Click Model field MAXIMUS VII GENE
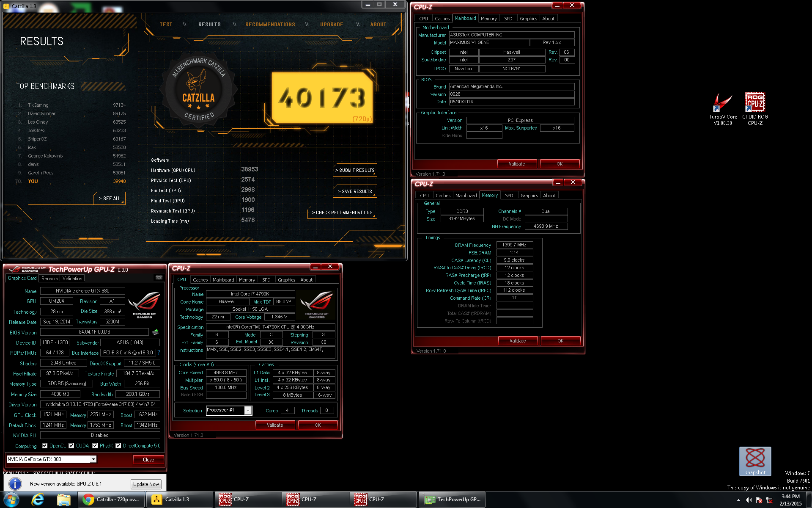The image size is (812, 508). 489,43
